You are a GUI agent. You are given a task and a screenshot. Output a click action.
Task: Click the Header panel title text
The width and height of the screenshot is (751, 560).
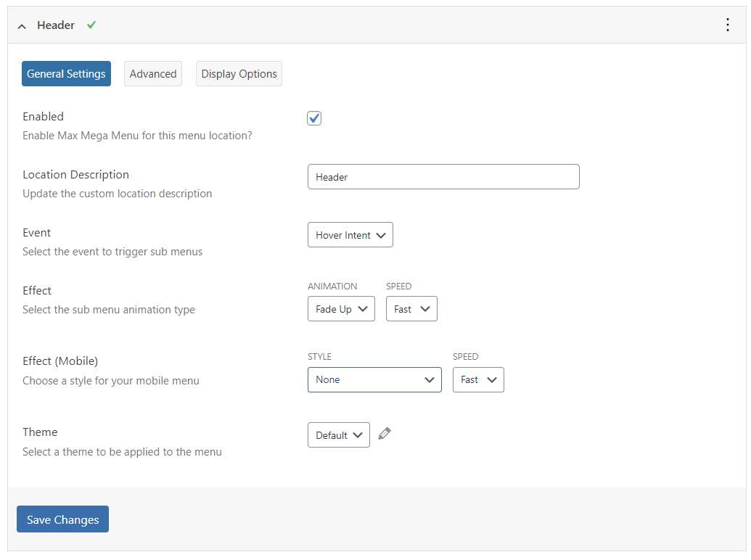pyautogui.click(x=56, y=25)
